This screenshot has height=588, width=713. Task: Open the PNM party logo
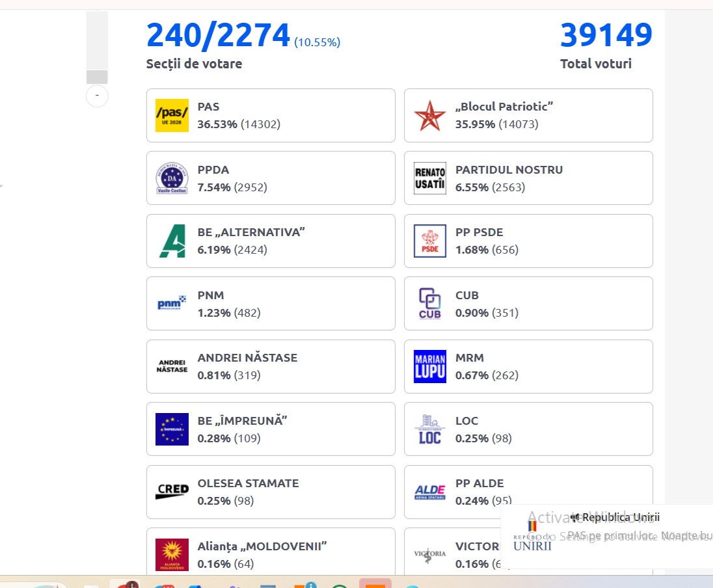tap(172, 304)
